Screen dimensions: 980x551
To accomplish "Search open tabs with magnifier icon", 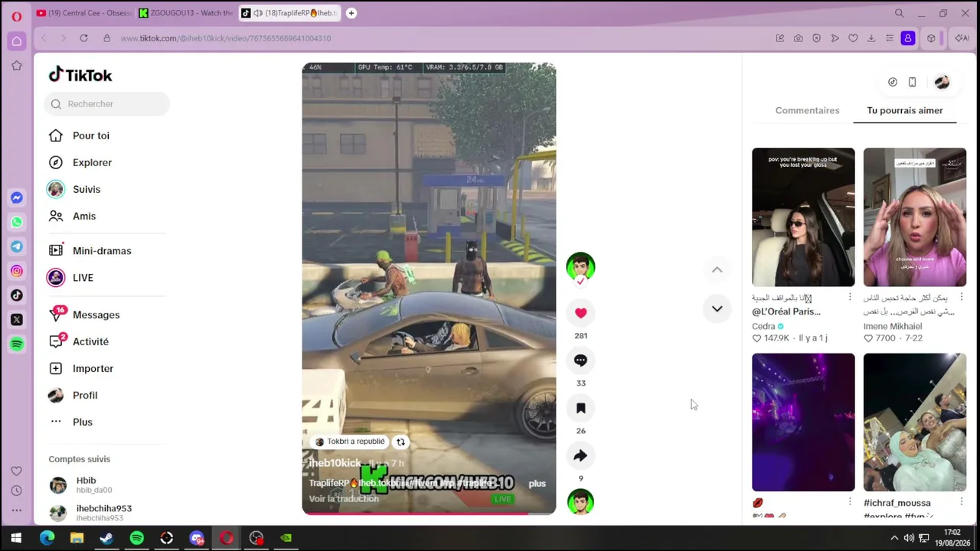I will 900,13.
